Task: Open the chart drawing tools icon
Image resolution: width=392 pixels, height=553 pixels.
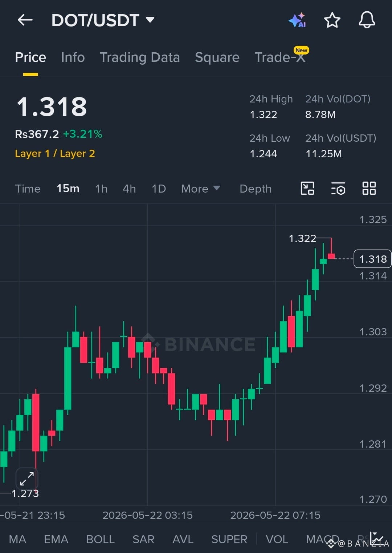Action: 307,188
